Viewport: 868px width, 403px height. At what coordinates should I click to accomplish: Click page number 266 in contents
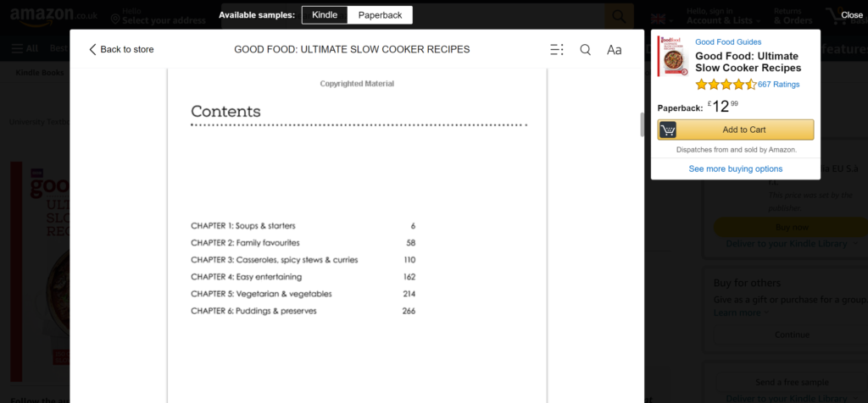coord(409,312)
